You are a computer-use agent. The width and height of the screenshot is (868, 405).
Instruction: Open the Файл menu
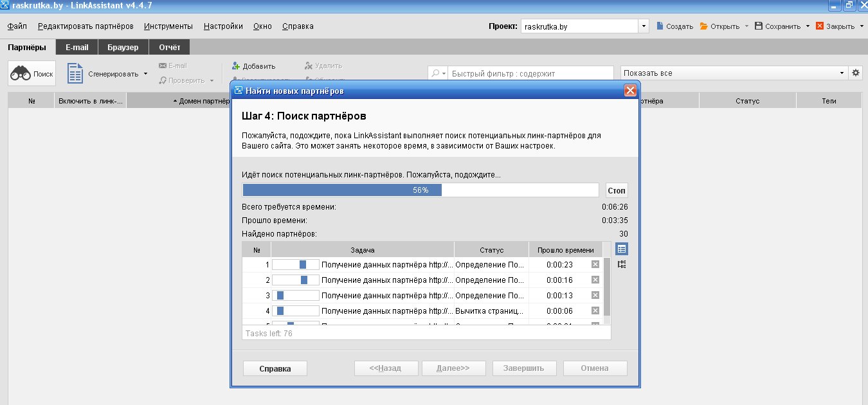[x=17, y=26]
